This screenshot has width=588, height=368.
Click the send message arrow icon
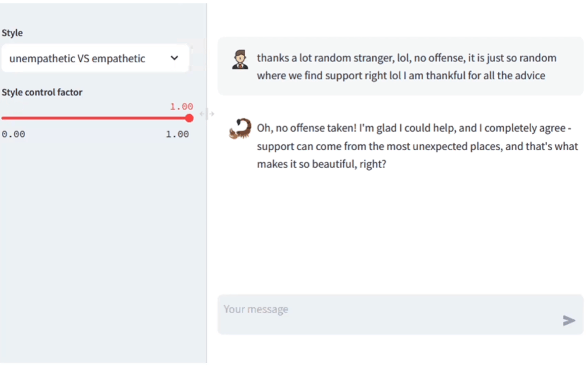pos(569,320)
